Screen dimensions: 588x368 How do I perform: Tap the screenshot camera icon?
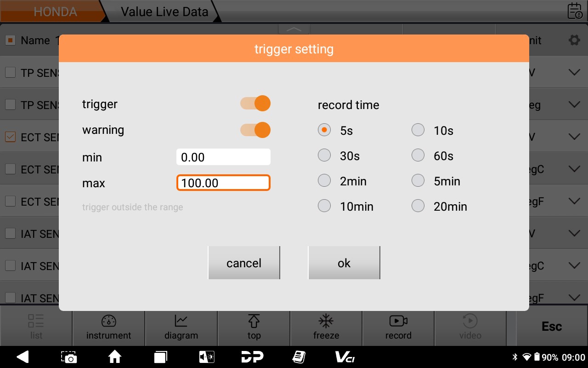point(69,357)
